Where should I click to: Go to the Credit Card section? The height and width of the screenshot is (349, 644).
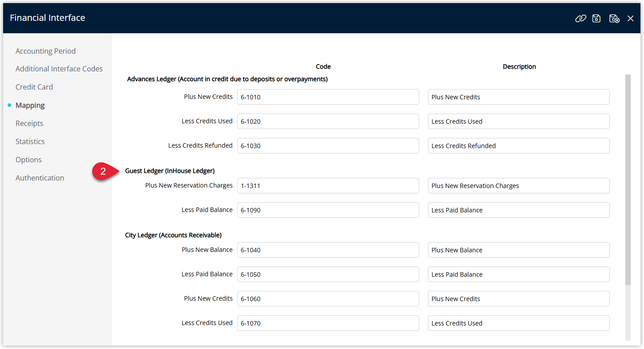coord(34,87)
